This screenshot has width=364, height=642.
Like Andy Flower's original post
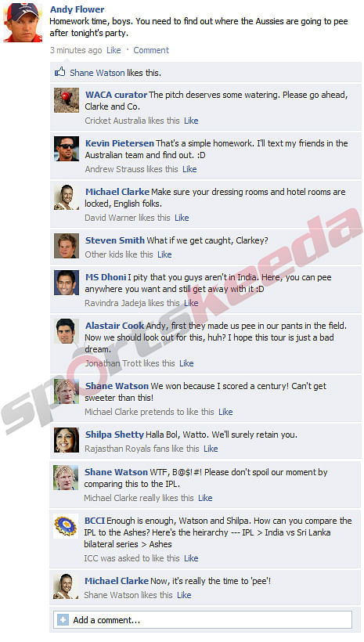(114, 50)
